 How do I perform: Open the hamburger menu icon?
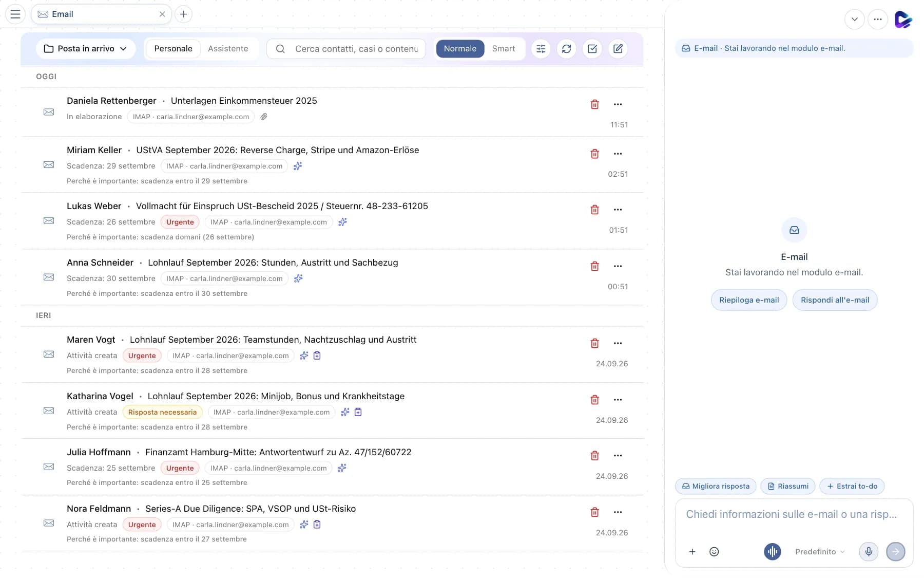pyautogui.click(x=15, y=14)
